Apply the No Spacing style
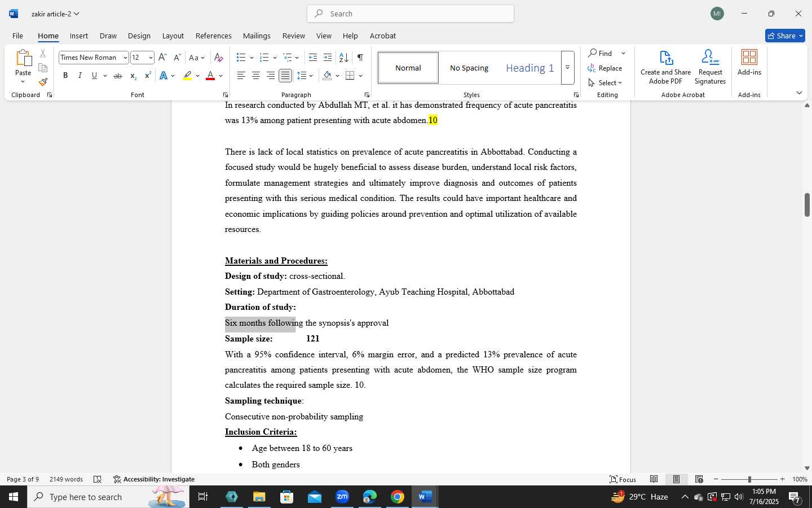Viewport: 812px width, 508px height. (x=469, y=68)
